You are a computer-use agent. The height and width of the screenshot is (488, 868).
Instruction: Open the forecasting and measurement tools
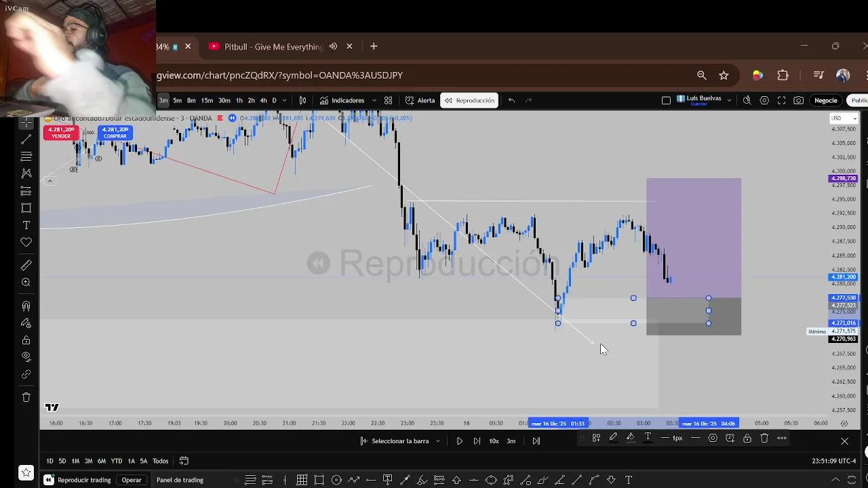pos(26,190)
